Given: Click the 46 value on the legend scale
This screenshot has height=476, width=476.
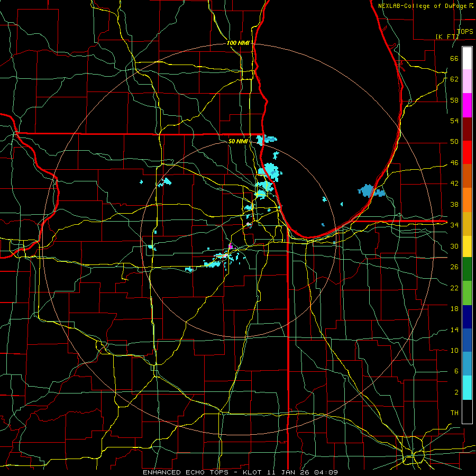Looking at the screenshot, I should (454, 163).
